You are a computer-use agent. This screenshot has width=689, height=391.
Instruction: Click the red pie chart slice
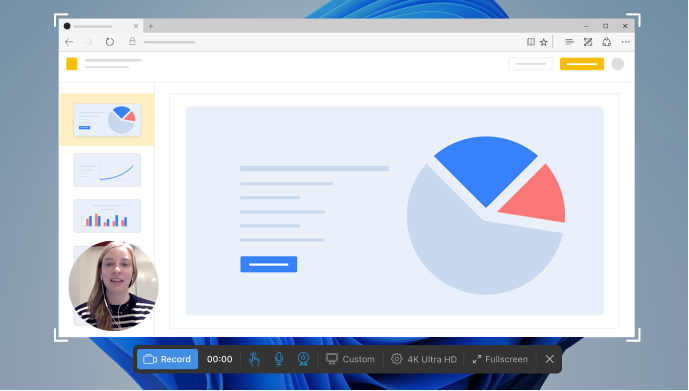(x=538, y=198)
